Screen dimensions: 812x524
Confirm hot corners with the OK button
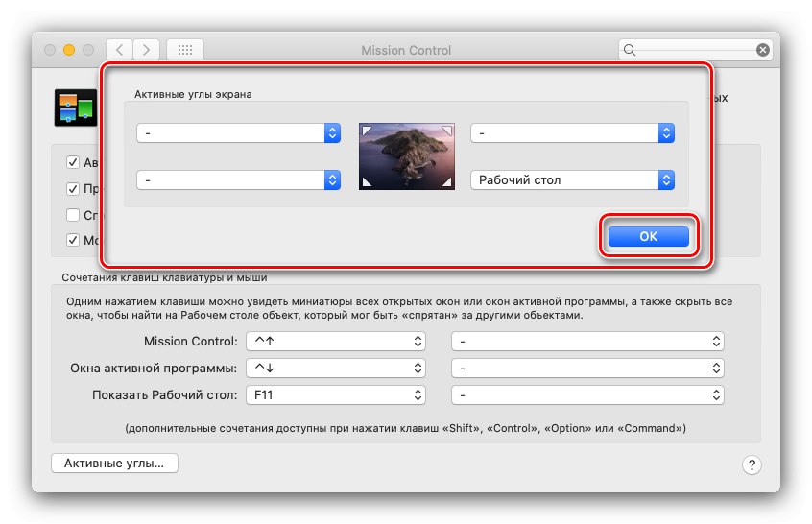click(x=649, y=237)
